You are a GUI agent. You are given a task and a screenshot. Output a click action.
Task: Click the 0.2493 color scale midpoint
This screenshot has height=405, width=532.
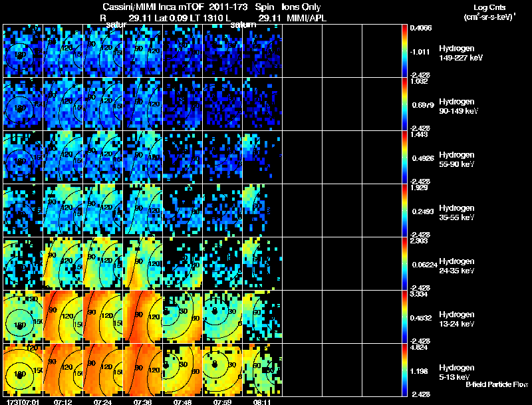point(423,211)
